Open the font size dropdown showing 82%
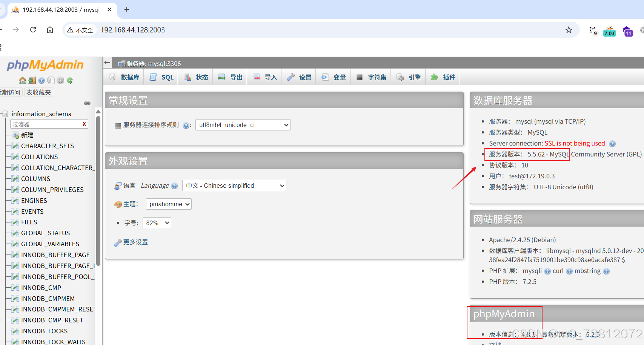This screenshot has height=345, width=644. [x=157, y=223]
